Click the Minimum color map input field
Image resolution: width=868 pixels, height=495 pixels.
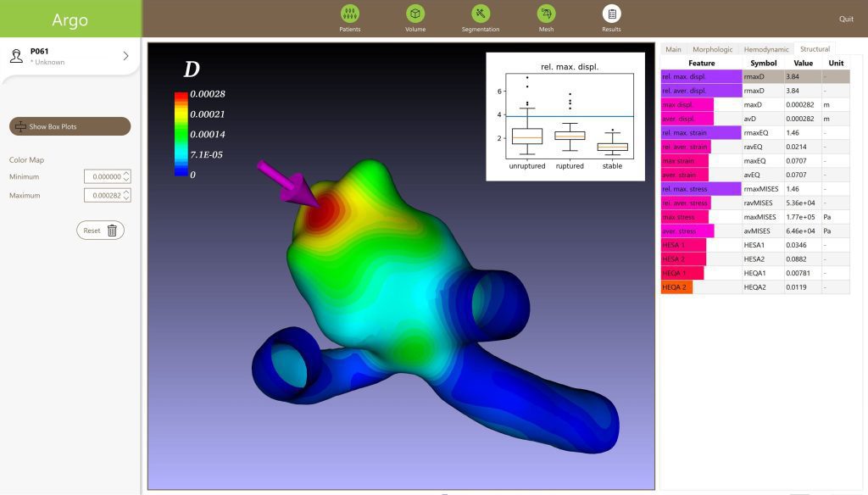(103, 176)
